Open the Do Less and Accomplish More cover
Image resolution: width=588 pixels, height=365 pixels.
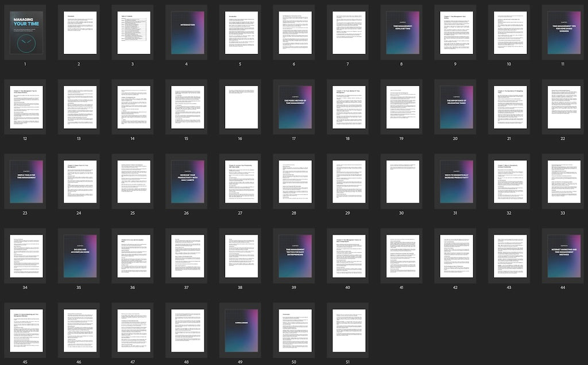[x=80, y=256]
